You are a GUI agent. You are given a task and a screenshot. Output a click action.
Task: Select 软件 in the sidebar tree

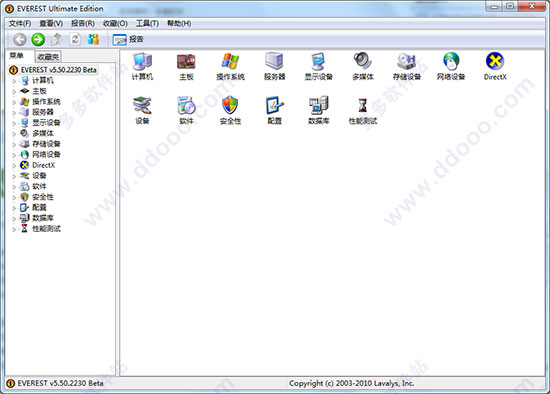[39, 186]
